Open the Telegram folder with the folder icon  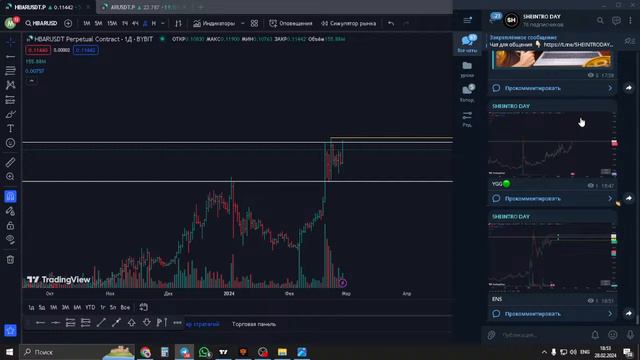467,69
